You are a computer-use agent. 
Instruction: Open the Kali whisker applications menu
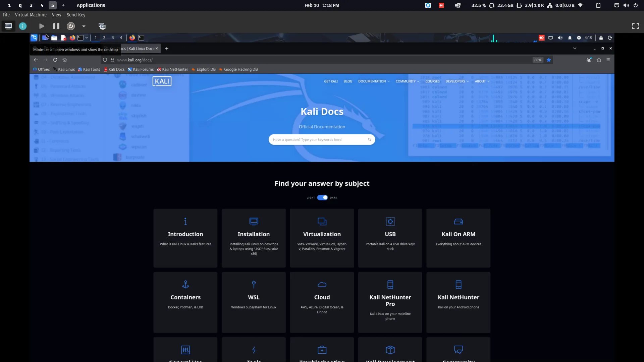click(x=34, y=38)
